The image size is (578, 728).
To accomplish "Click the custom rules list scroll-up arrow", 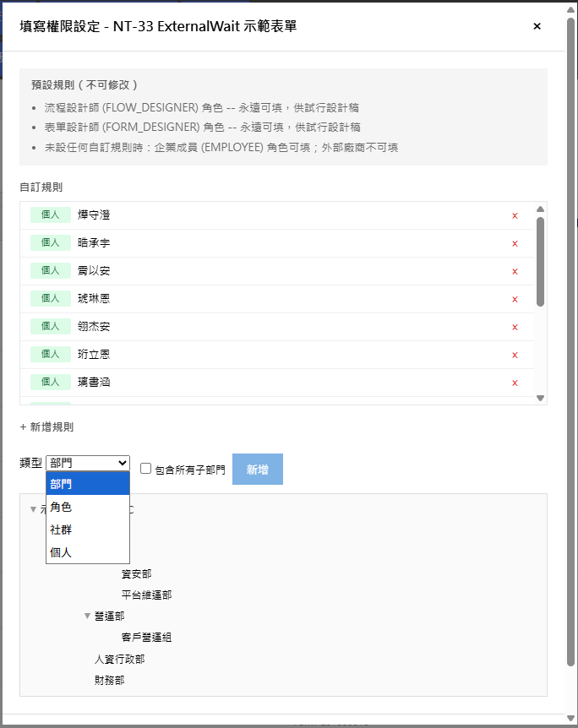I will coord(540,209).
